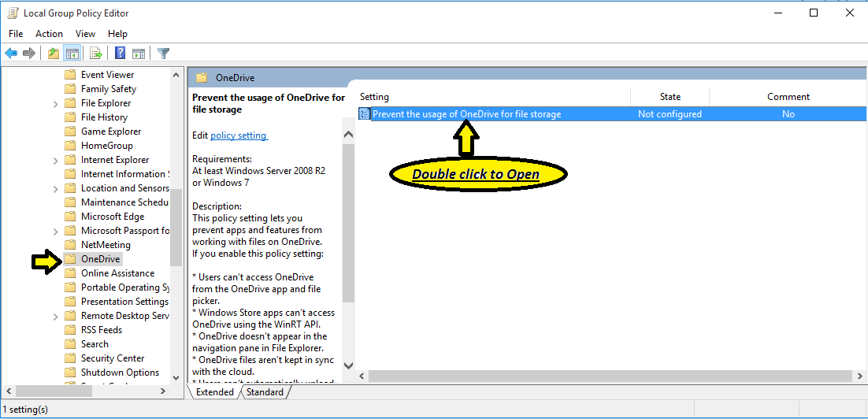The width and height of the screenshot is (868, 419).
Task: Switch to the Standard tab
Action: click(265, 392)
